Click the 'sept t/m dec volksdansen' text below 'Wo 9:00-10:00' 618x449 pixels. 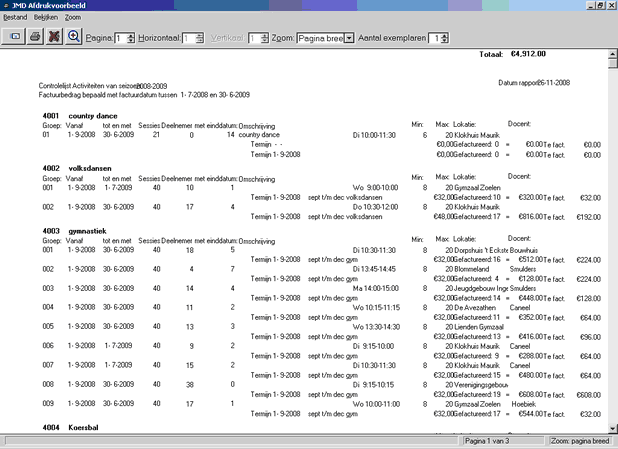tap(345, 197)
